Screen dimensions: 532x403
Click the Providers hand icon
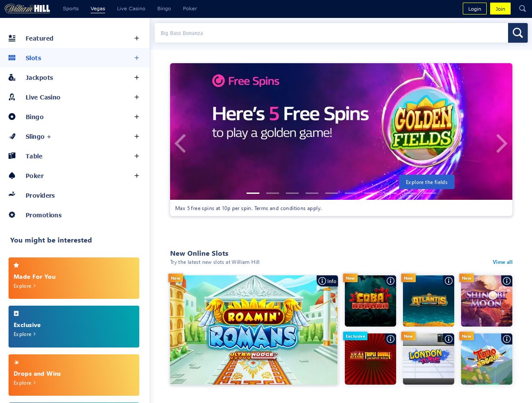[12, 195]
